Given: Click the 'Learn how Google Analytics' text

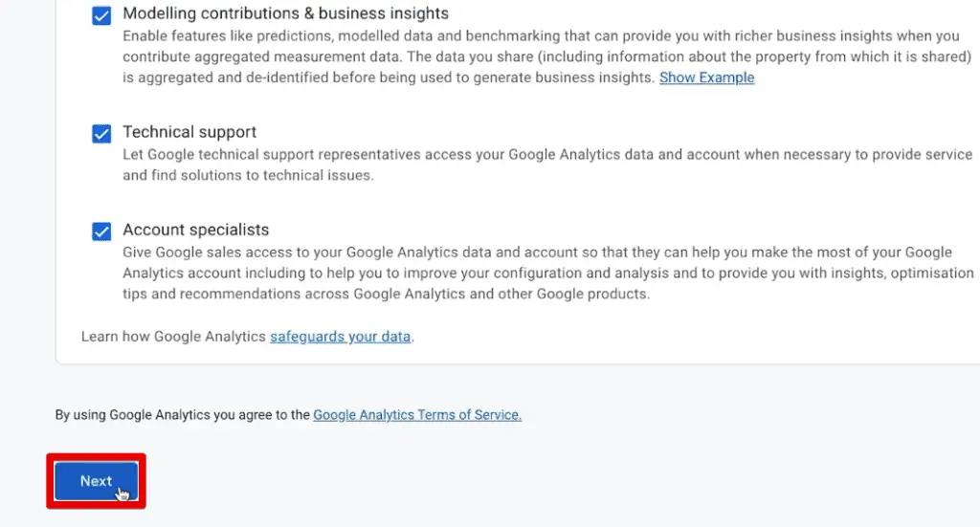Looking at the screenshot, I should [173, 337].
